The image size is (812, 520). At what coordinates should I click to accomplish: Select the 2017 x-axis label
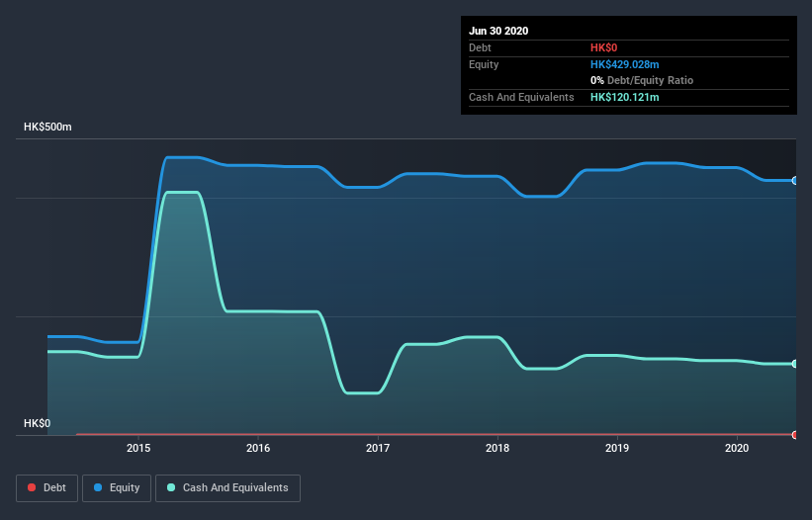[378, 448]
